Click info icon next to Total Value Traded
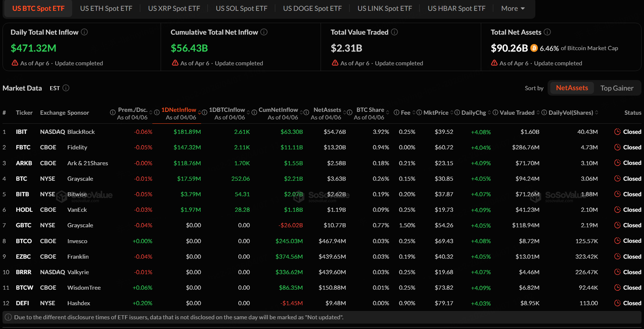The image size is (644, 329). (395, 32)
